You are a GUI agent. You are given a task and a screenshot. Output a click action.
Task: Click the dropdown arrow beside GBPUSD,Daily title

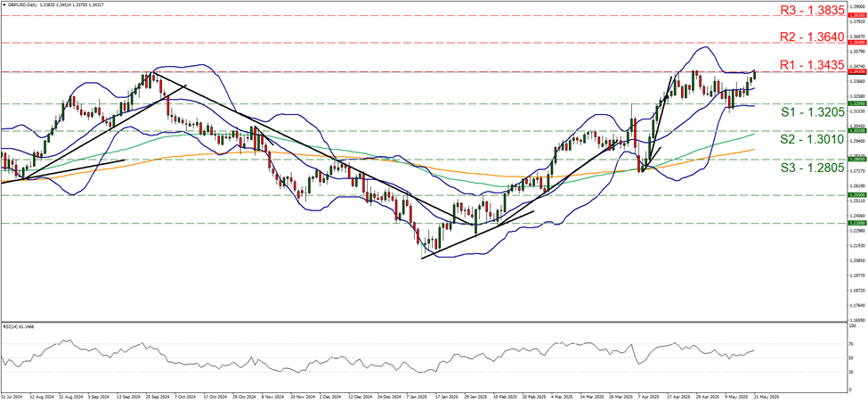[x=4, y=4]
